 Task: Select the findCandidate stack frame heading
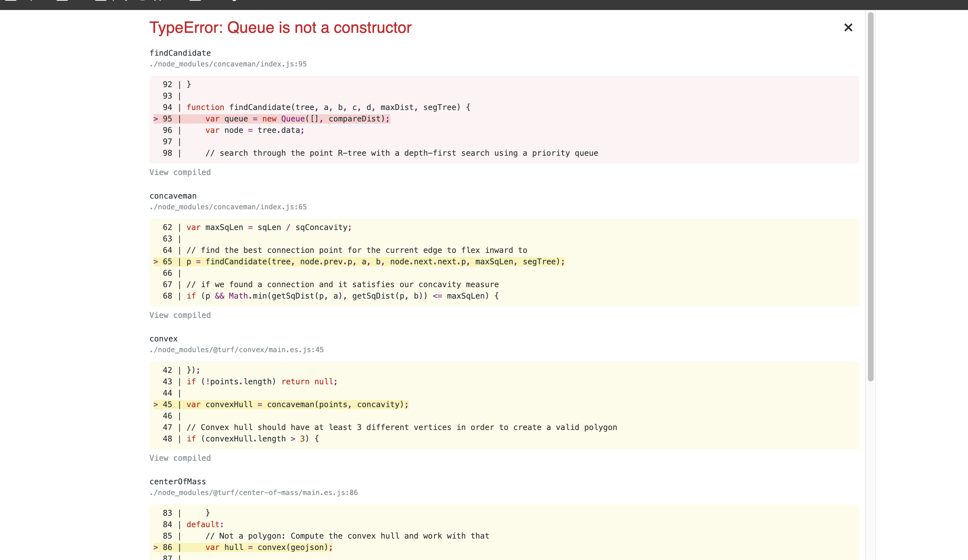coord(180,52)
